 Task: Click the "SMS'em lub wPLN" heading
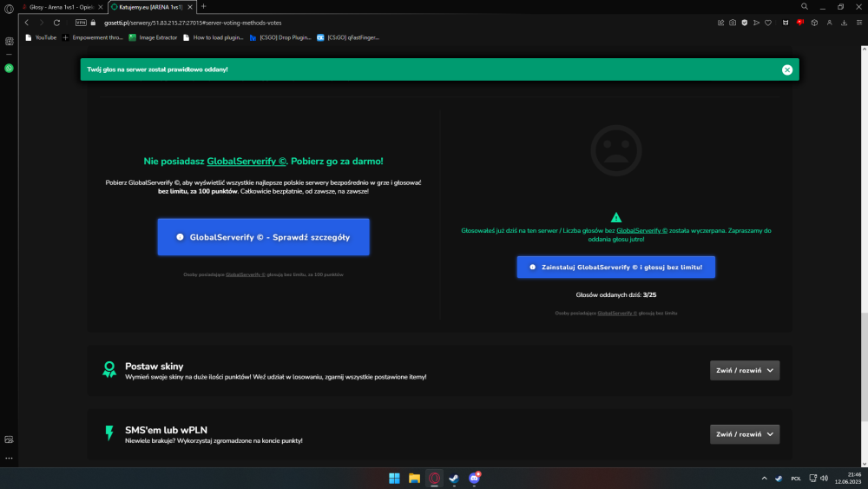click(166, 430)
